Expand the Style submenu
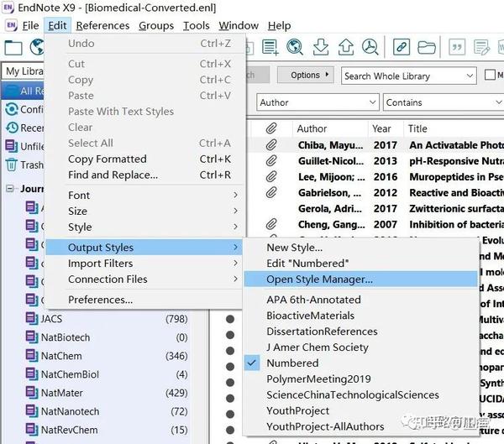Image resolution: width=504 pixels, height=444 pixels. click(x=143, y=227)
